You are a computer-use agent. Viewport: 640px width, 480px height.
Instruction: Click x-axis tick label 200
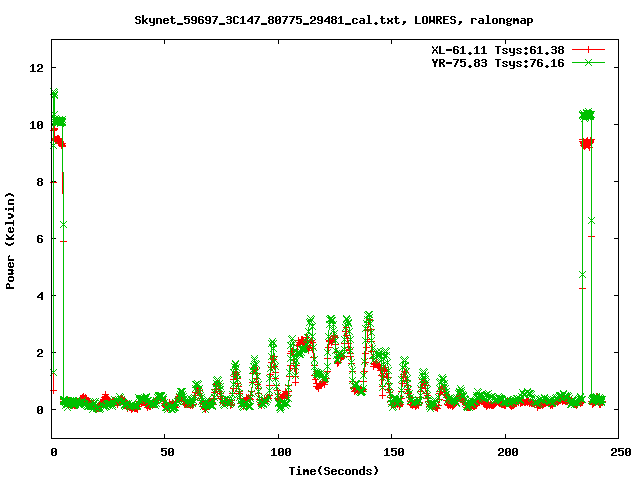508,452
